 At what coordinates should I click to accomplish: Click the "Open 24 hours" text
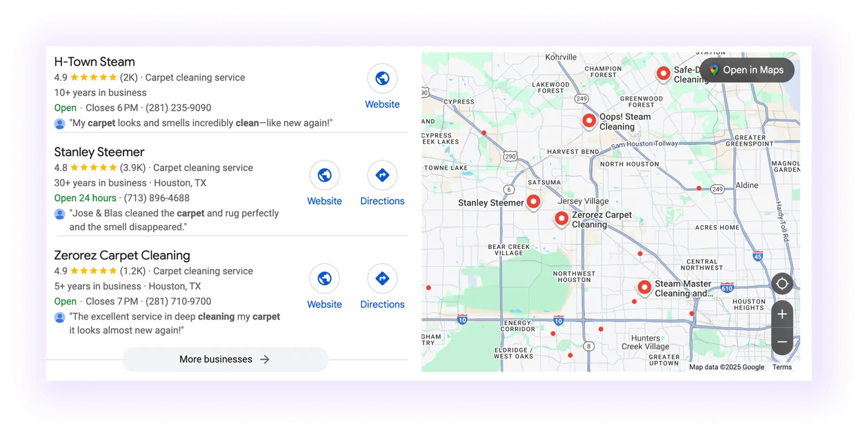coord(85,198)
